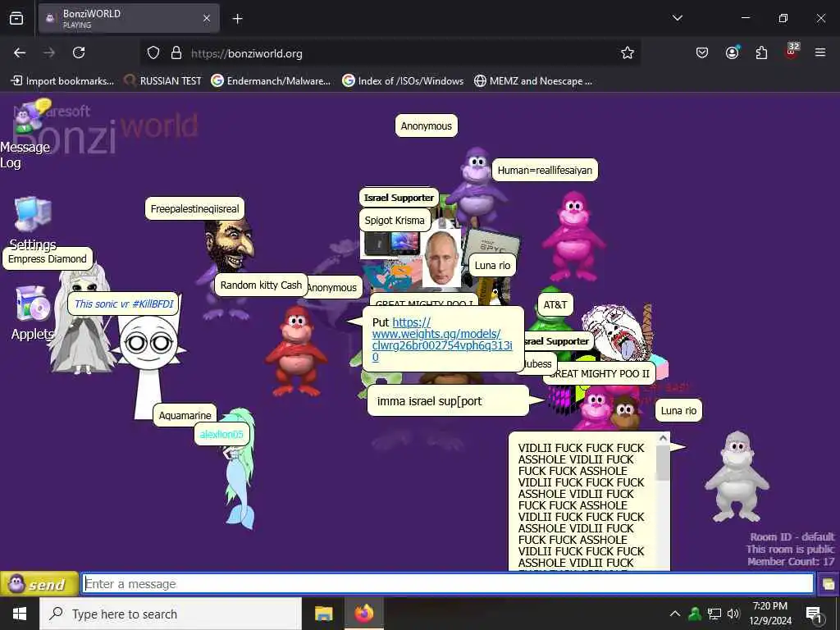
Task: Click the Member Count: 17 text
Action: pos(791,561)
